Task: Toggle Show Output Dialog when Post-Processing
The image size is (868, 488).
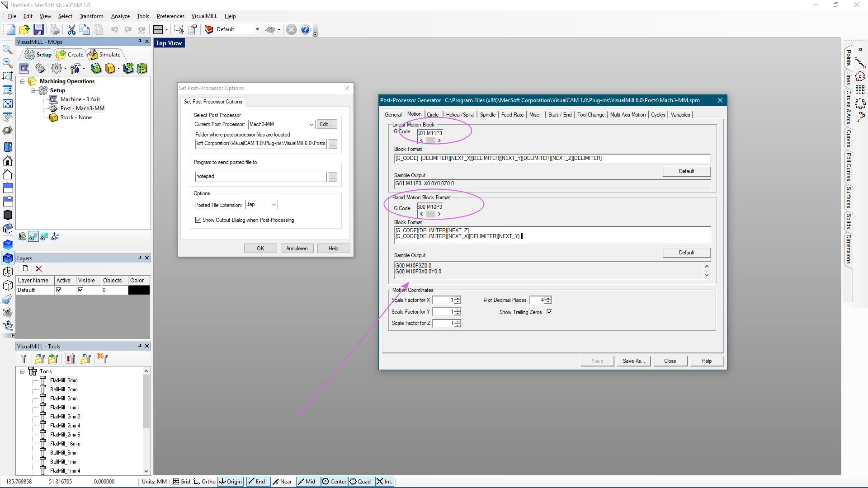Action: click(198, 220)
